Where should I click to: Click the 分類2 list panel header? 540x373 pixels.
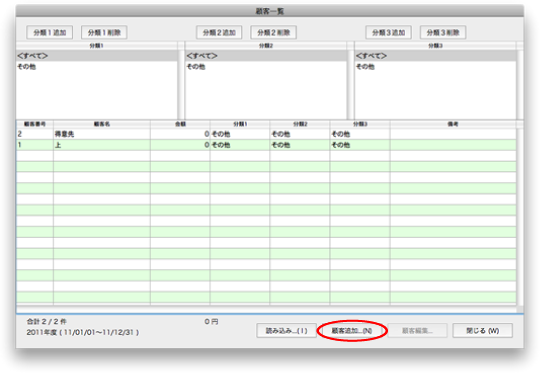266,45
